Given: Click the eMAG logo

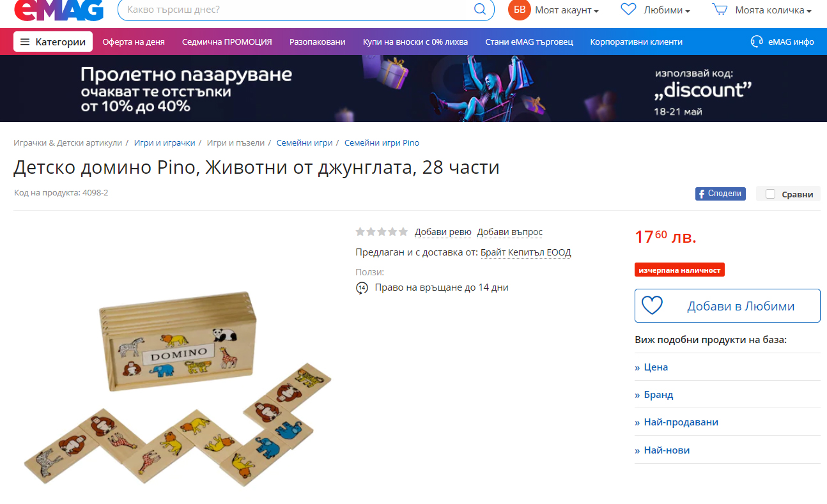Looking at the screenshot, I should [x=58, y=9].
